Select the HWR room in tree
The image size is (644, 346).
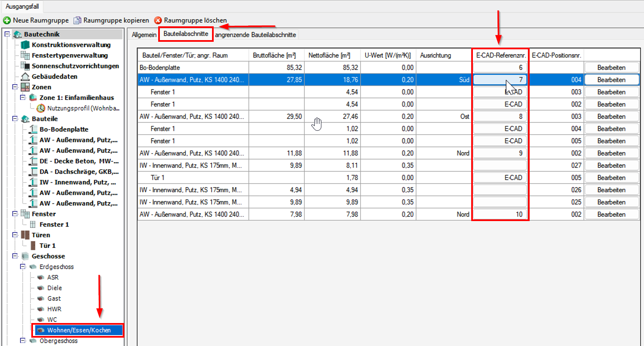tap(54, 309)
